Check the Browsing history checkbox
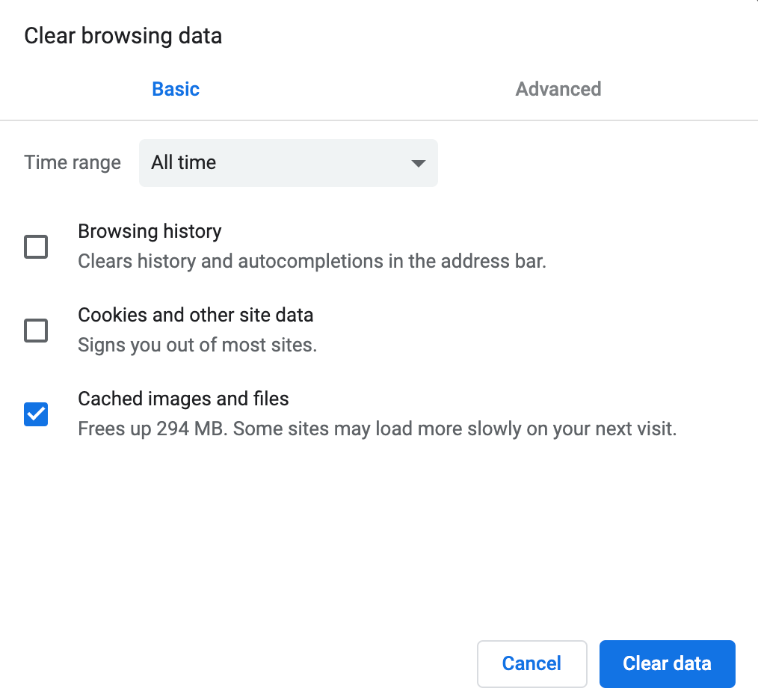 click(x=36, y=247)
